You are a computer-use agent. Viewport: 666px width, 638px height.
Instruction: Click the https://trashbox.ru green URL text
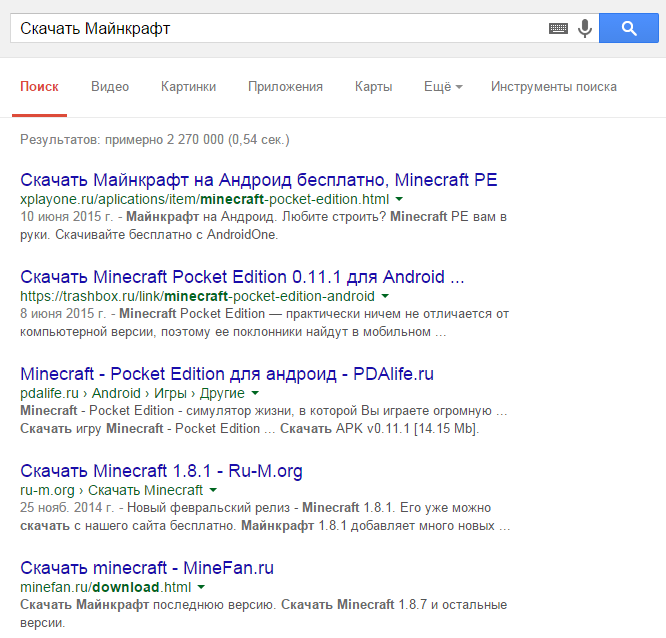point(197,296)
